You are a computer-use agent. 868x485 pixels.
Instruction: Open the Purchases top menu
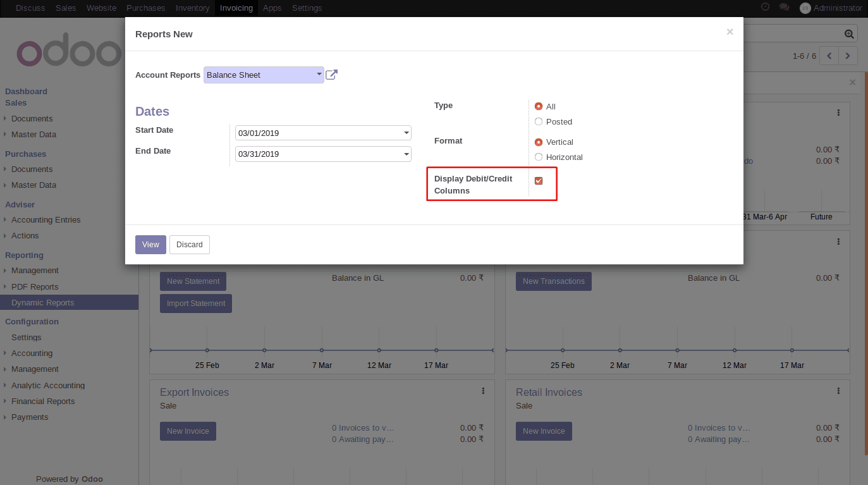145,8
